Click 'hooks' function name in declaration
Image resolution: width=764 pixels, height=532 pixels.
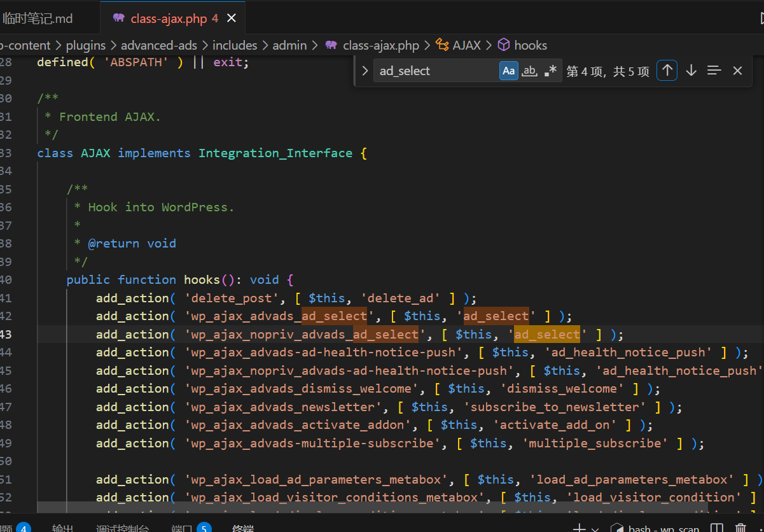[202, 280]
